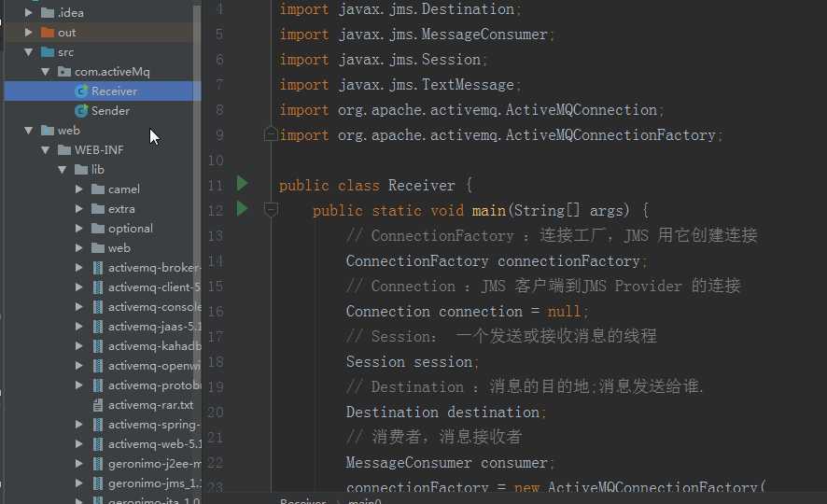Select Sender in the project tree
The width and height of the screenshot is (827, 504).
[110, 111]
